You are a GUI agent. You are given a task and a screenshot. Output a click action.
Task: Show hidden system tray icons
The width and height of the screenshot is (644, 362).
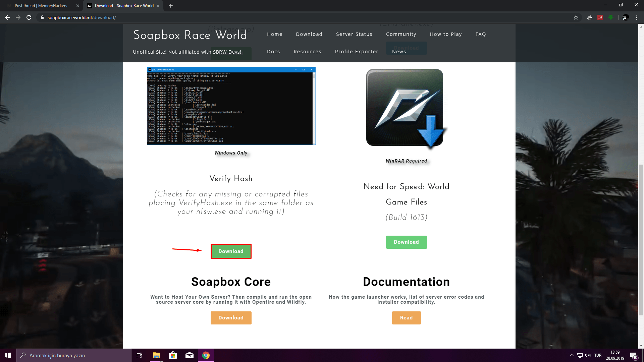tap(572, 355)
